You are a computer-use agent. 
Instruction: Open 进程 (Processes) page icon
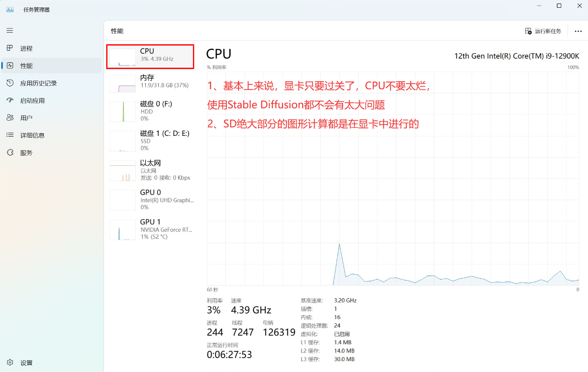coord(10,48)
